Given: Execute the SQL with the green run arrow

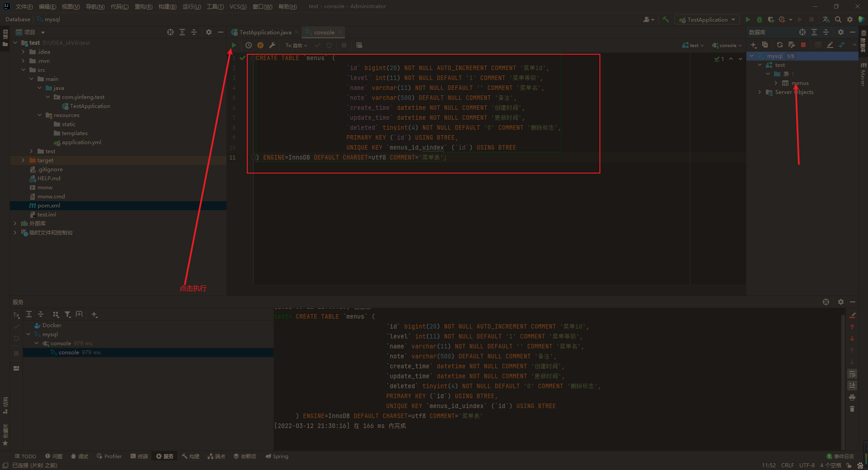Looking at the screenshot, I should click(234, 45).
